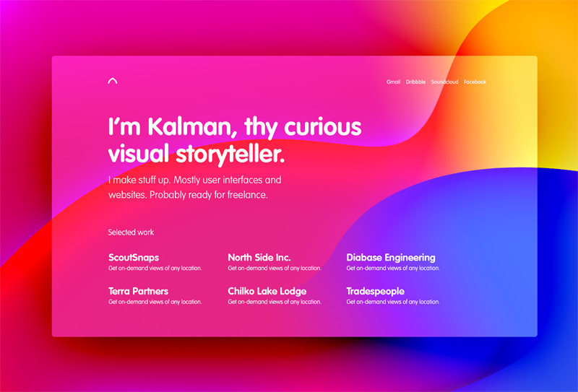Open the Tradespeople project
Screen dimensions: 578x392
coord(375,291)
